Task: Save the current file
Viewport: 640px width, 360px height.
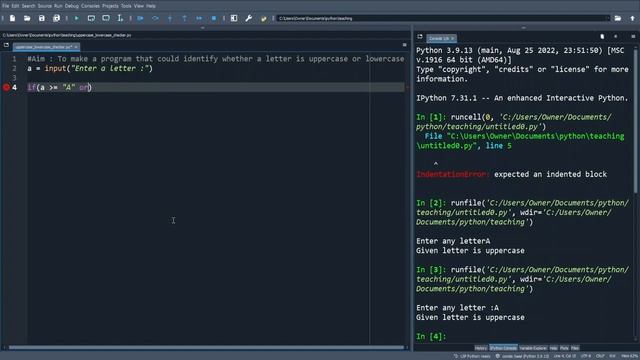Action: (42, 18)
